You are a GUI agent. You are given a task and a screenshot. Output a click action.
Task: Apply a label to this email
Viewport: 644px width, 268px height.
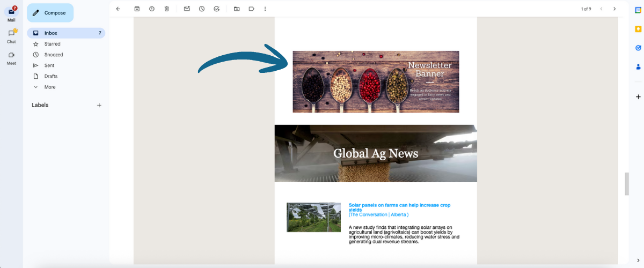[251, 9]
